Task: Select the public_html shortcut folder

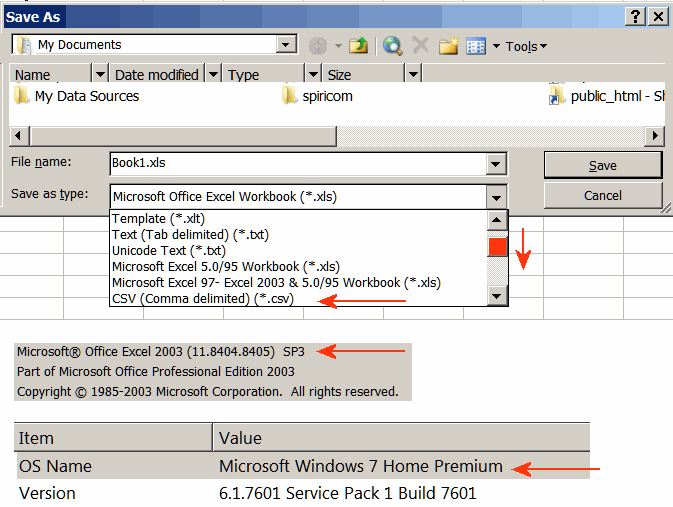Action: tap(607, 96)
